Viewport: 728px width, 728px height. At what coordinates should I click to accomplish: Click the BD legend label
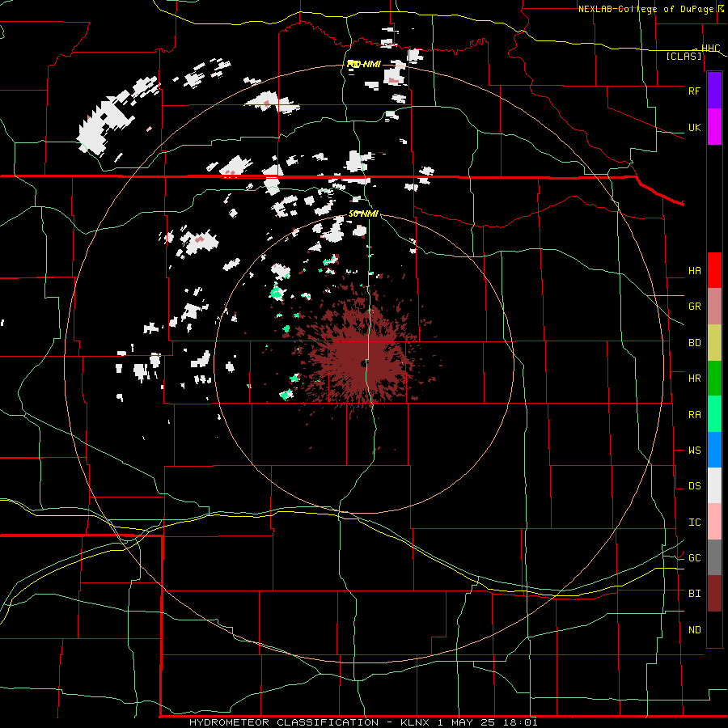(694, 343)
